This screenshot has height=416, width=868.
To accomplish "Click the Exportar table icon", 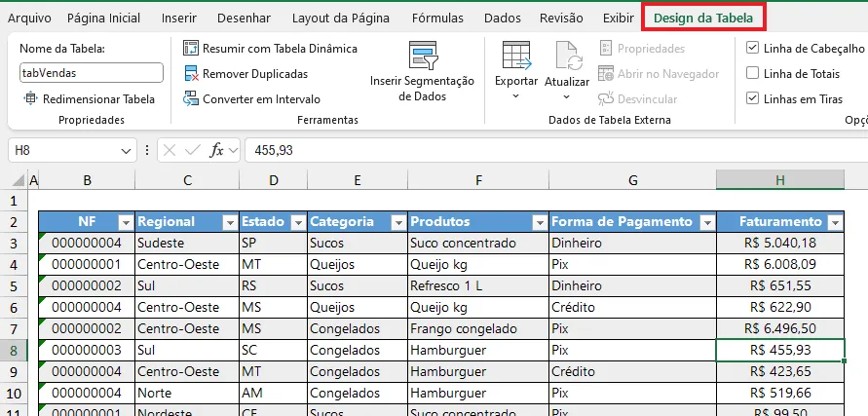I will [x=516, y=56].
